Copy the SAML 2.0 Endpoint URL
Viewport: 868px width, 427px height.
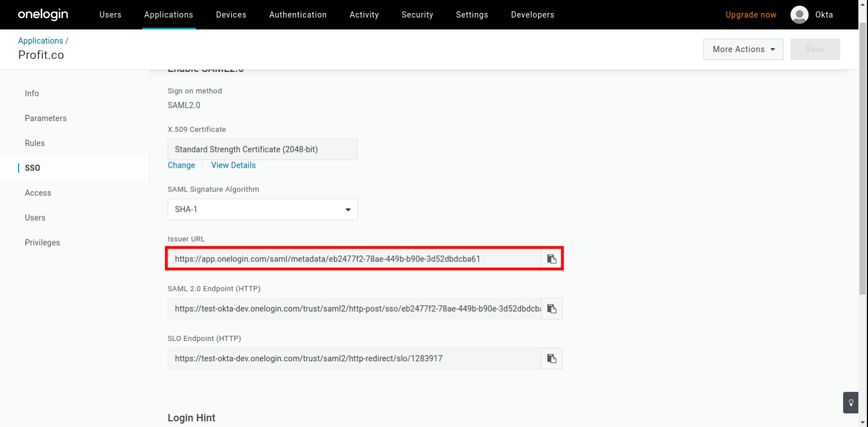coord(552,309)
